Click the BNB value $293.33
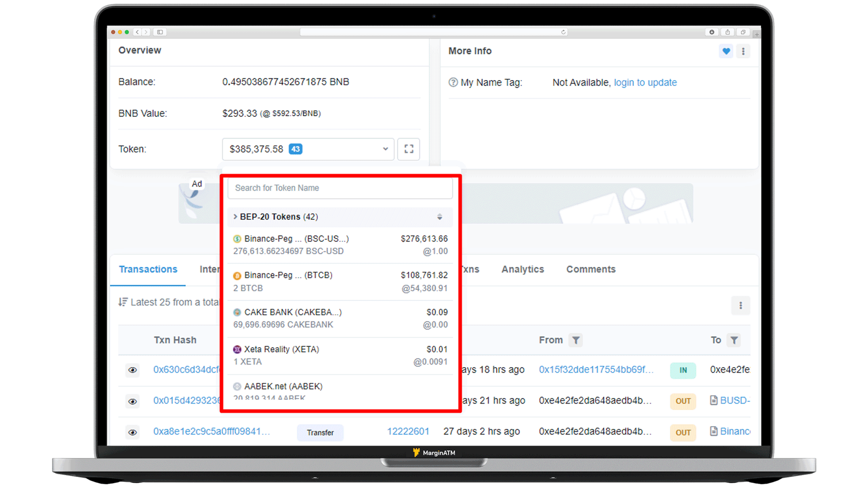868x488 pixels. coord(239,113)
